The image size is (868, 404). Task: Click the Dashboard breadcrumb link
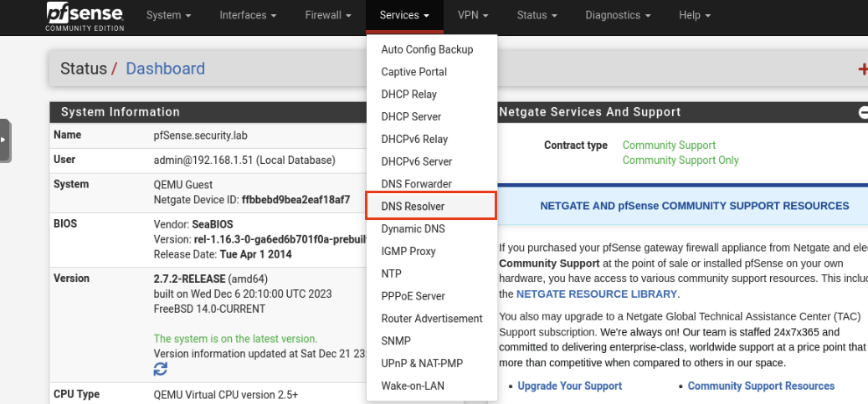166,69
